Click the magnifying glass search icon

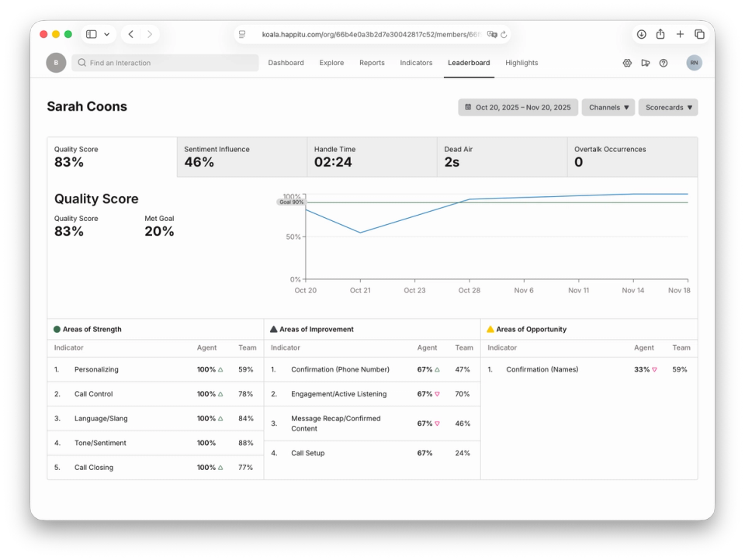[81, 63]
